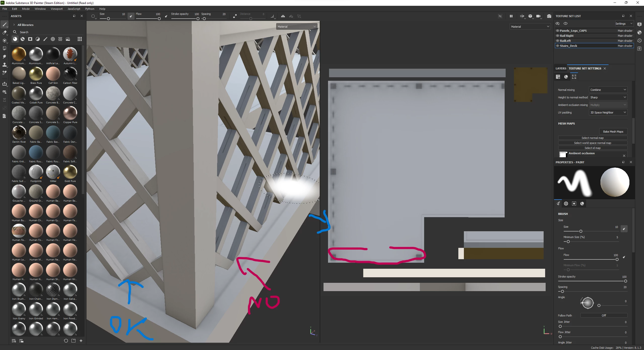
Task: Hide the Rail Right texture set
Action: pos(557,36)
